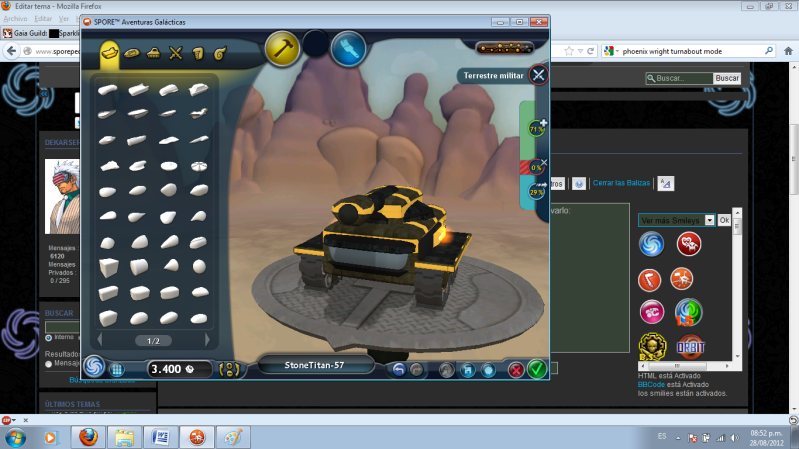Image resolution: width=799 pixels, height=449 pixels.
Task: Select the Mensajes radio option
Action: (48, 364)
